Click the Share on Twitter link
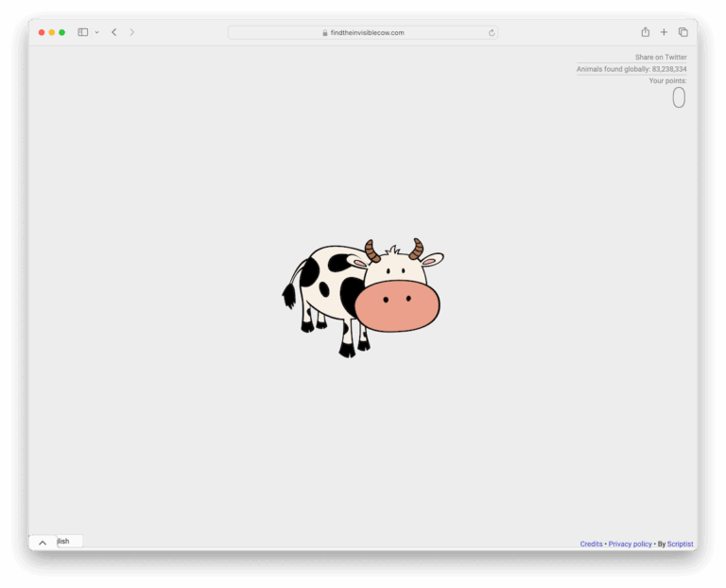This screenshot has height=588, width=726. point(661,57)
